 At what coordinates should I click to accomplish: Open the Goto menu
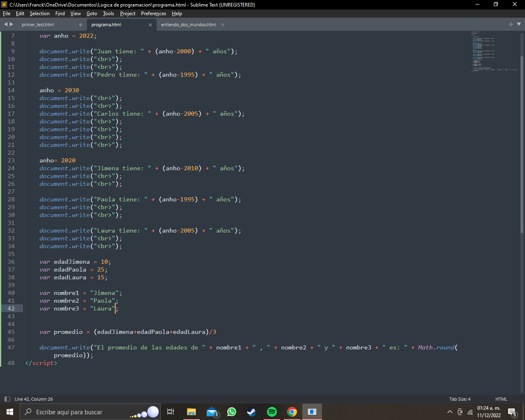pos(92,14)
